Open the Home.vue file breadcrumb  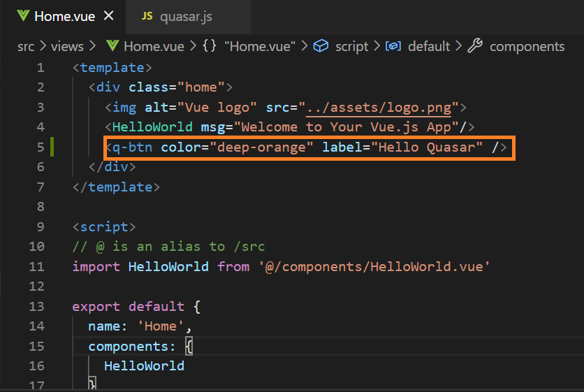click(x=154, y=47)
